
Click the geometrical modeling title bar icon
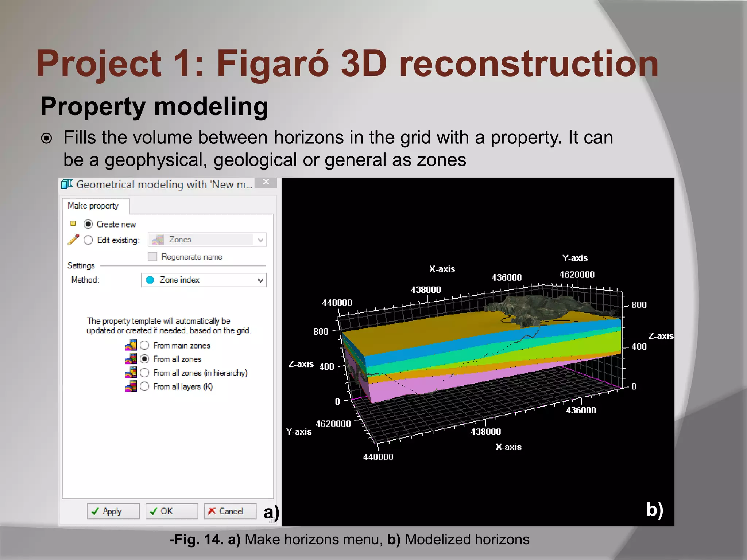[x=67, y=184]
